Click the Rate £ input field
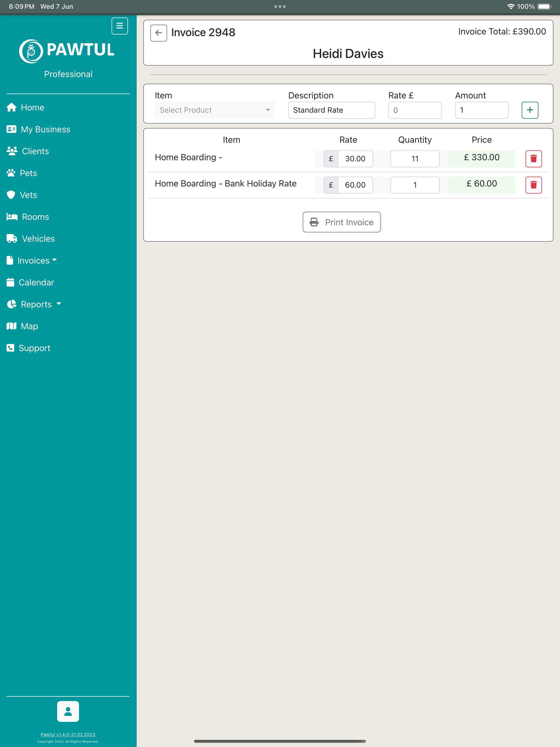Screen dimensions: 560x747 (415, 110)
